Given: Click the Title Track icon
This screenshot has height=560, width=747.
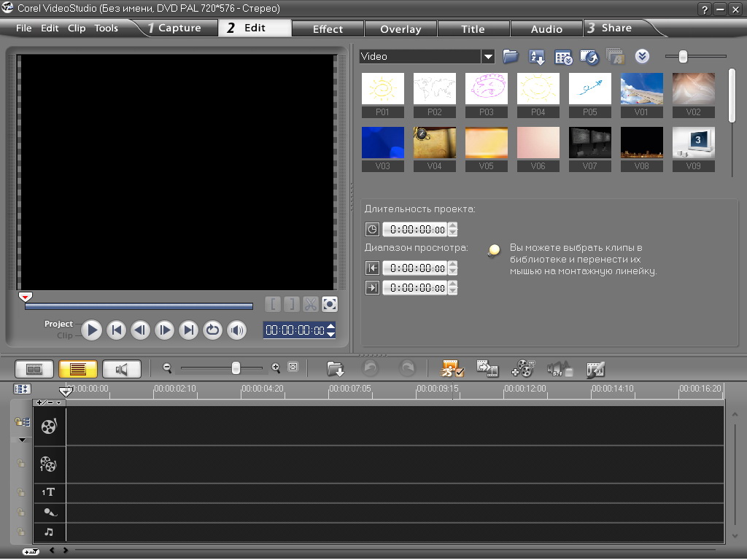Looking at the screenshot, I should pyautogui.click(x=49, y=492).
